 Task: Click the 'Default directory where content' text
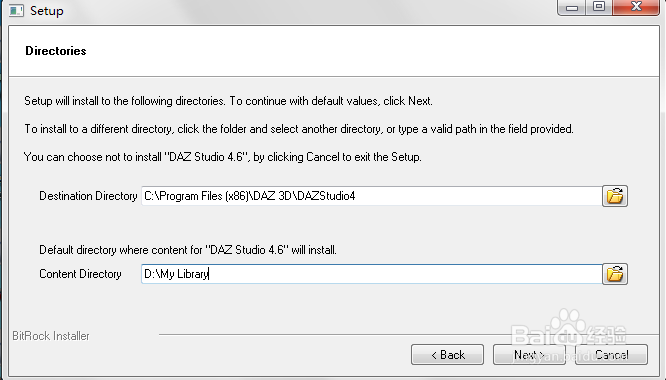pyautogui.click(x=188, y=250)
